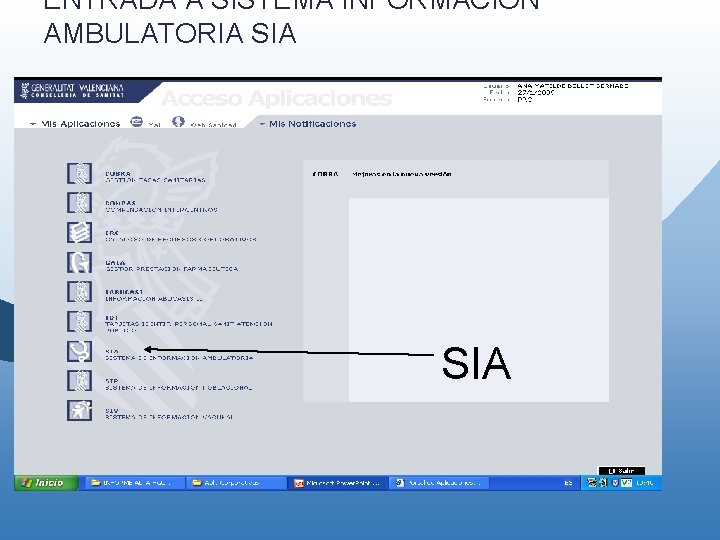The width and height of the screenshot is (720, 540).
Task: Open the SIP información poblacional icon
Action: [x=79, y=381]
